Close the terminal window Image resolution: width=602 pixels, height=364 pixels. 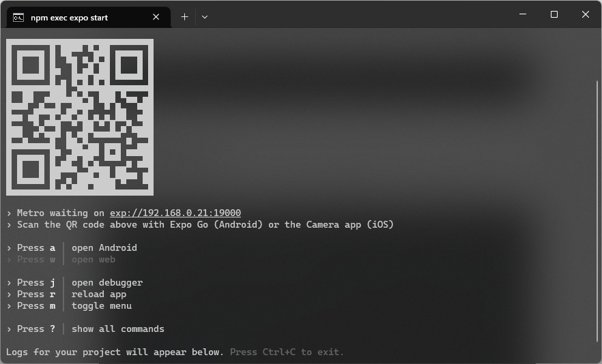point(586,14)
